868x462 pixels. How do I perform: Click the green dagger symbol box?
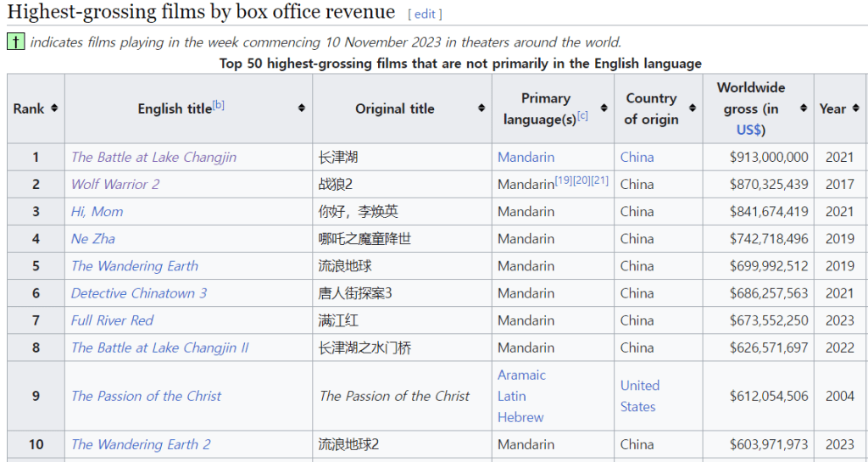click(x=15, y=42)
